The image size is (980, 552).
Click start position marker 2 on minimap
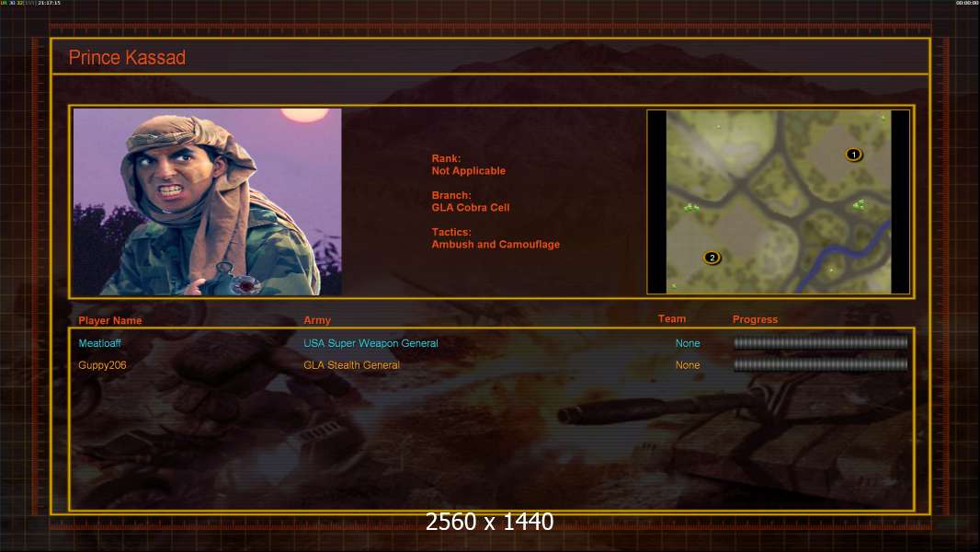click(x=712, y=258)
